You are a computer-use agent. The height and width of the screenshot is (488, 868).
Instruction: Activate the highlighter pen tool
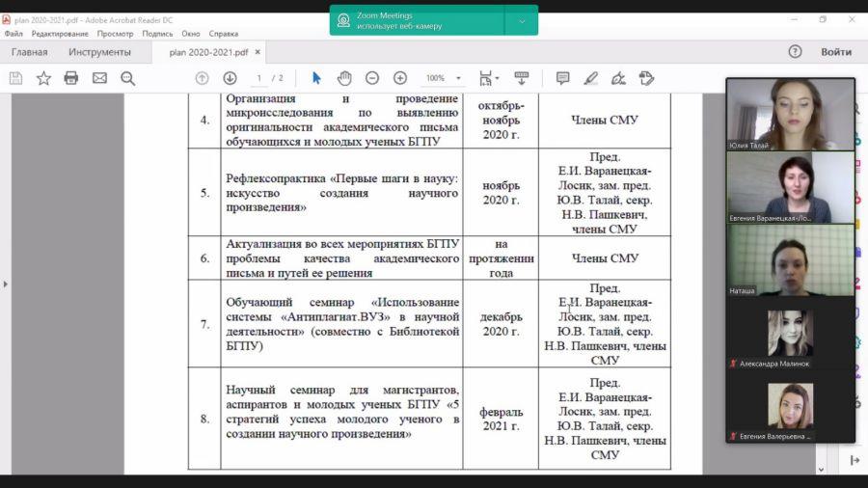[590, 78]
